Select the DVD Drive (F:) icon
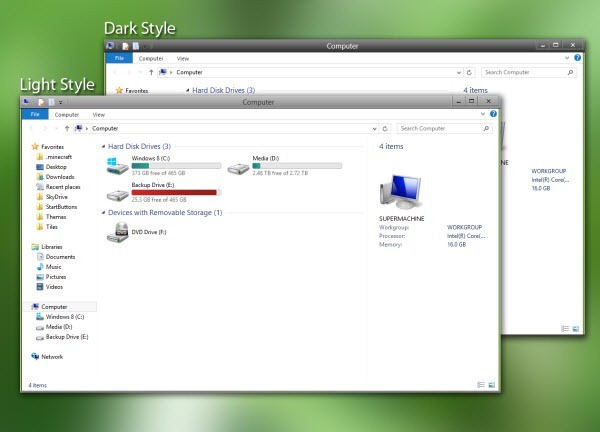Screen dimensions: 600x432 click(117, 232)
